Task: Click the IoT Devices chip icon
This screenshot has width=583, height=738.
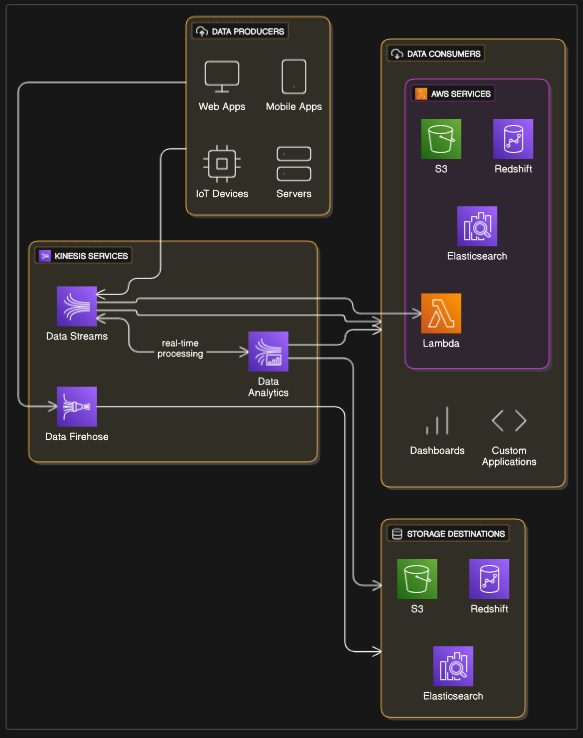Action: pos(222,164)
